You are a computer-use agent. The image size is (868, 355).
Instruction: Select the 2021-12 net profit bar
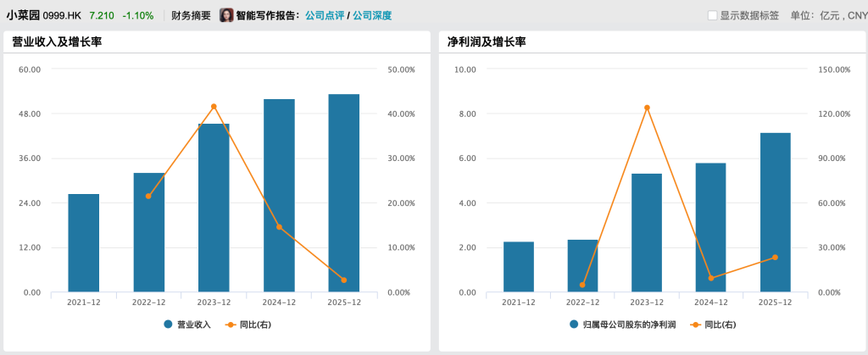519,267
